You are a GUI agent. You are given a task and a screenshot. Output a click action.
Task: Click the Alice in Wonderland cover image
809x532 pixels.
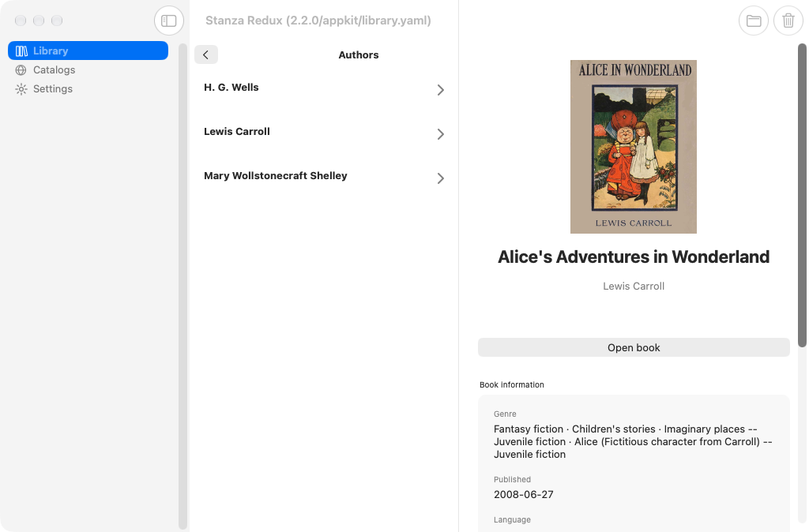(633, 147)
